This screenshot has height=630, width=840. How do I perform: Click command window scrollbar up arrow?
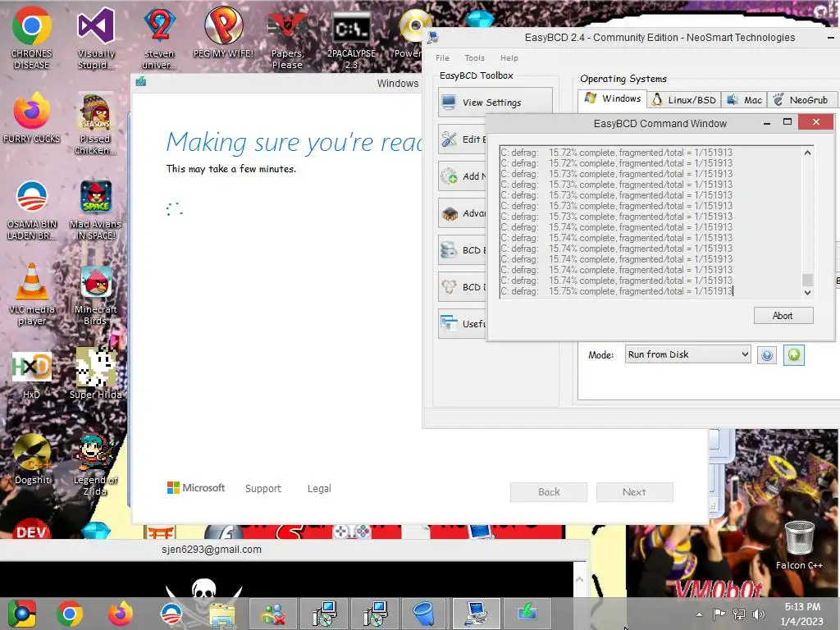tap(807, 153)
